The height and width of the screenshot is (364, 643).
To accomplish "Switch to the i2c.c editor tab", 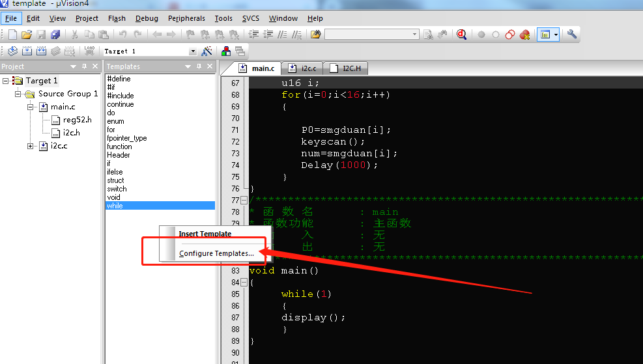I will point(303,68).
